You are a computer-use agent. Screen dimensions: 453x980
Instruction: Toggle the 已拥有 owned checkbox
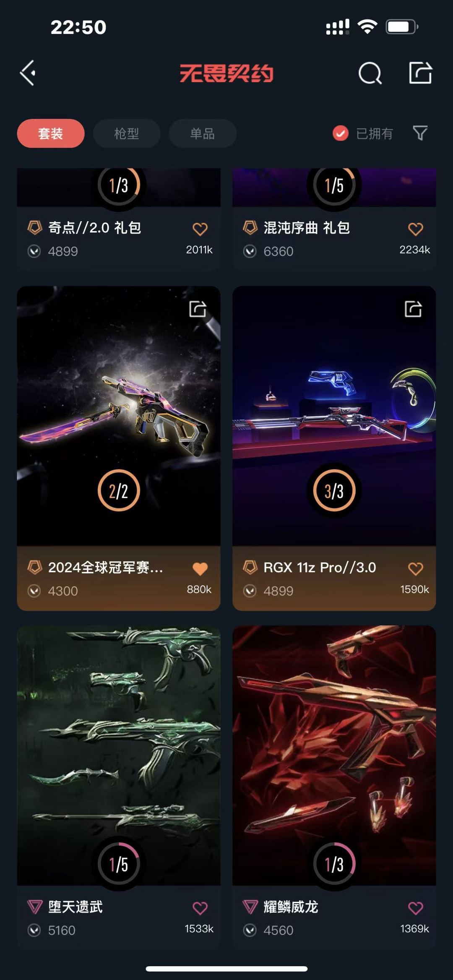(341, 133)
